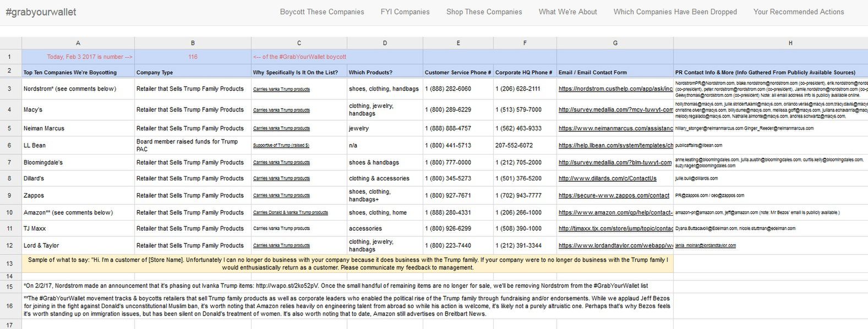
Task: Open LL Bean help link
Action: [x=615, y=145]
